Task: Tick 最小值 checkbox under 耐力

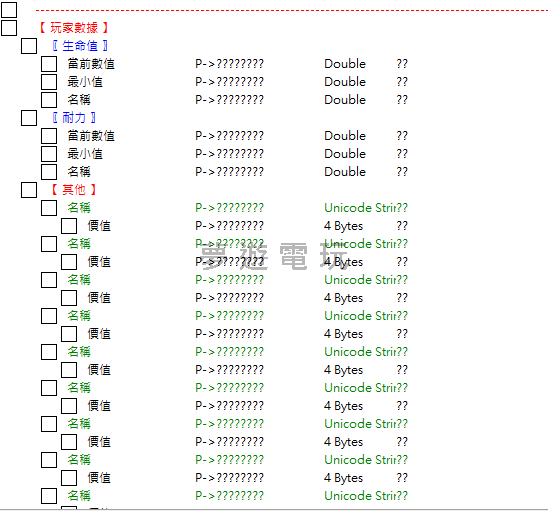Action: coord(49,154)
